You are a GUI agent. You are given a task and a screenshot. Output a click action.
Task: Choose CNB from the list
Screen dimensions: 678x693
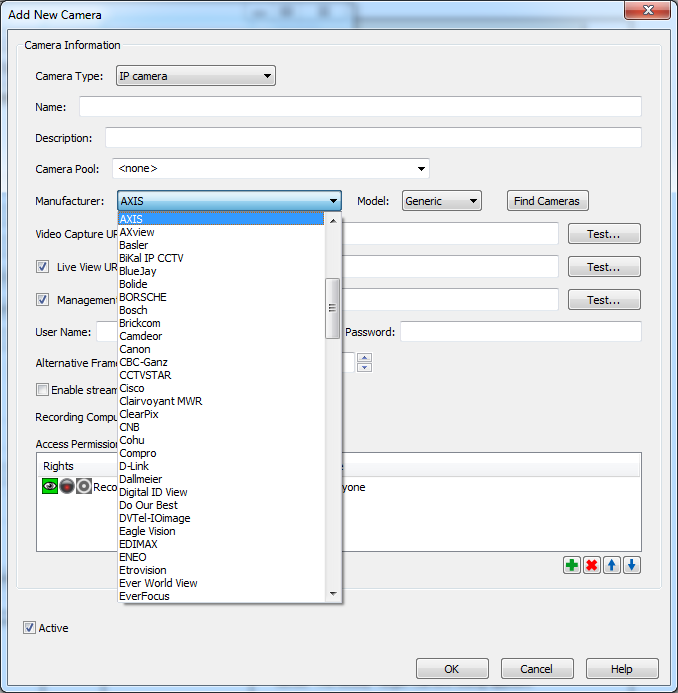coord(221,427)
